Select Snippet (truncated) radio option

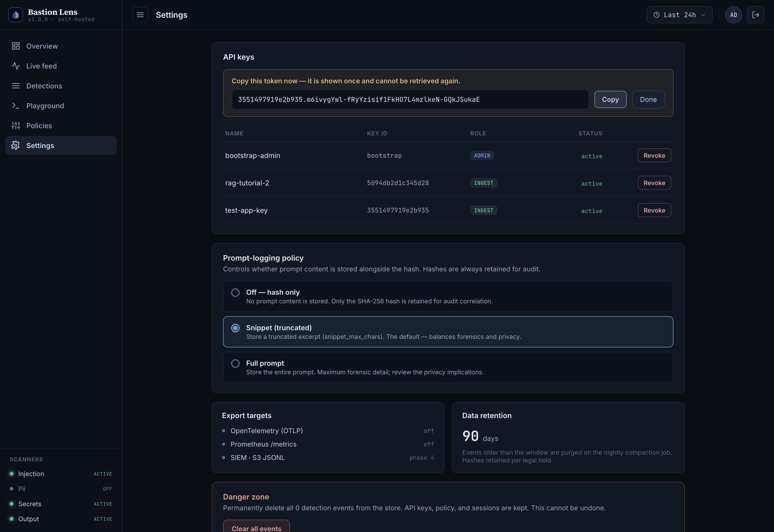click(x=448, y=332)
